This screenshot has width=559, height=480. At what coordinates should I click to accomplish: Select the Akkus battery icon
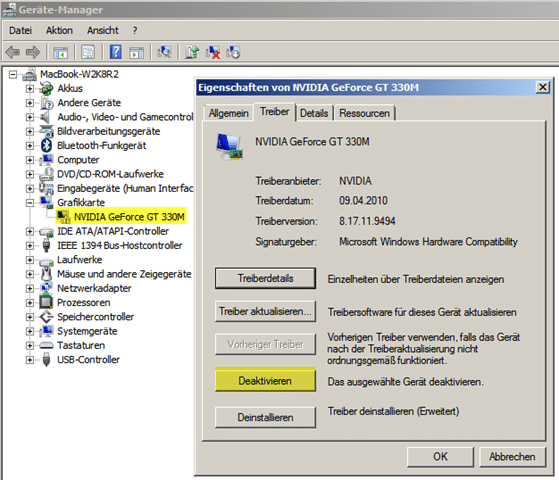[46, 88]
